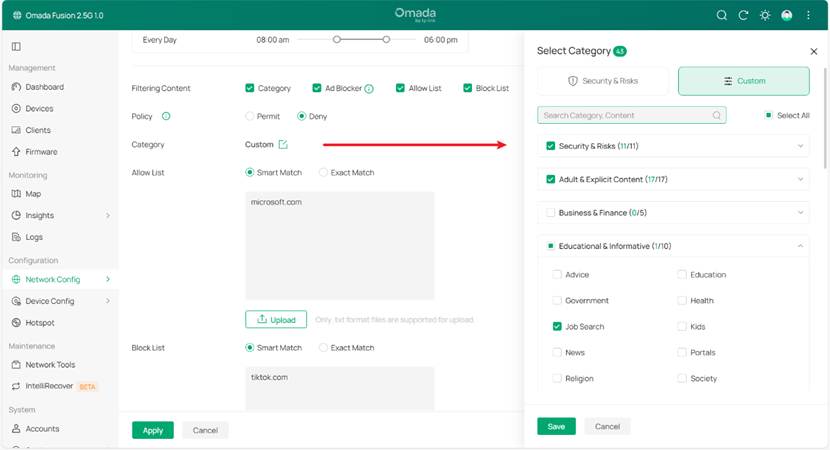Click the Apply button

pos(153,430)
